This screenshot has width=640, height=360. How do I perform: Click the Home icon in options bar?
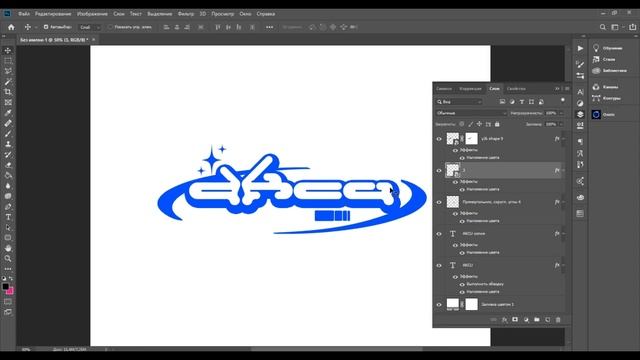click(x=11, y=27)
